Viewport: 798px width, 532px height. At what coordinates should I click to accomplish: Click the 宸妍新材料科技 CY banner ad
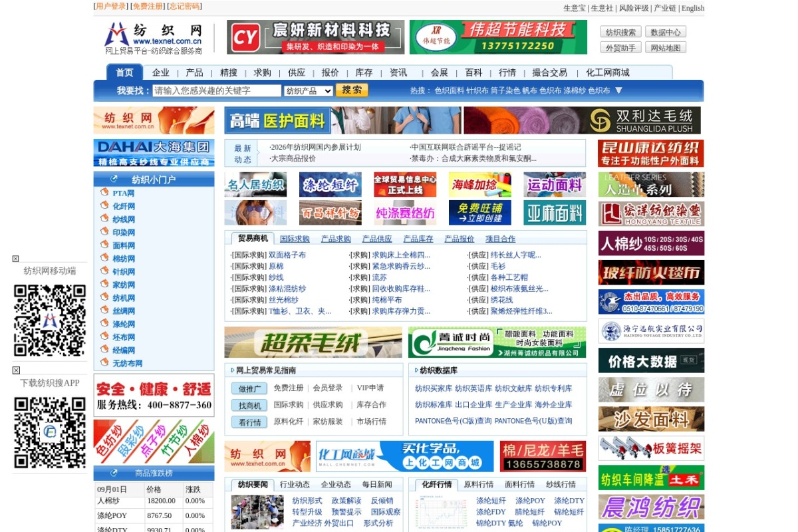click(x=315, y=37)
